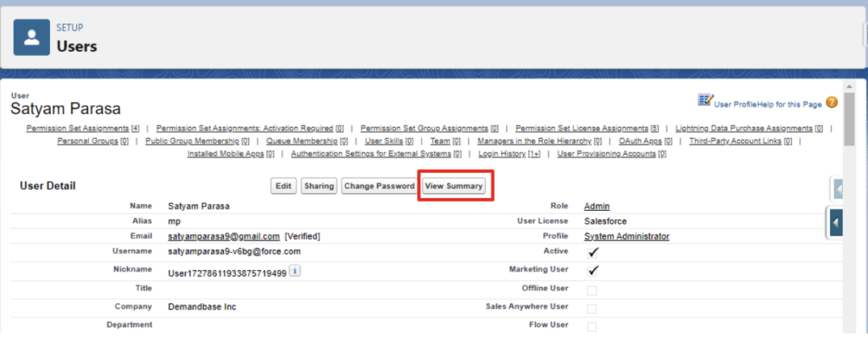Click the Sharing button

(x=319, y=186)
